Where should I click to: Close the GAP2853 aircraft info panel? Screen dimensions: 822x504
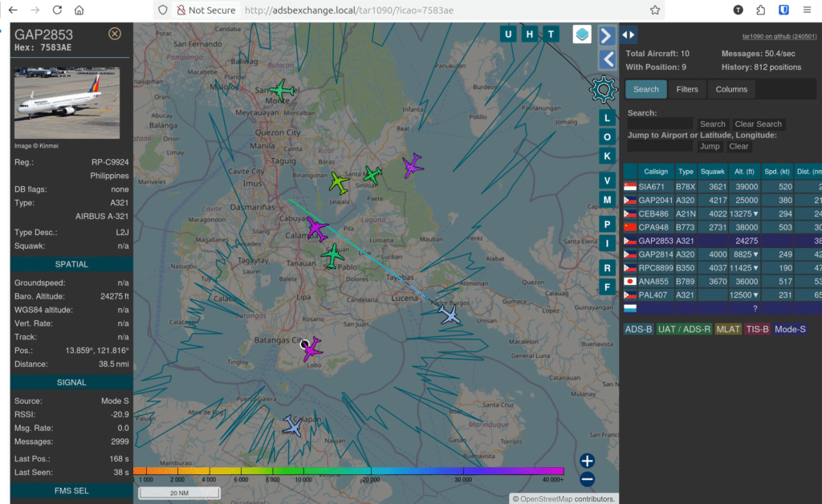click(x=115, y=34)
